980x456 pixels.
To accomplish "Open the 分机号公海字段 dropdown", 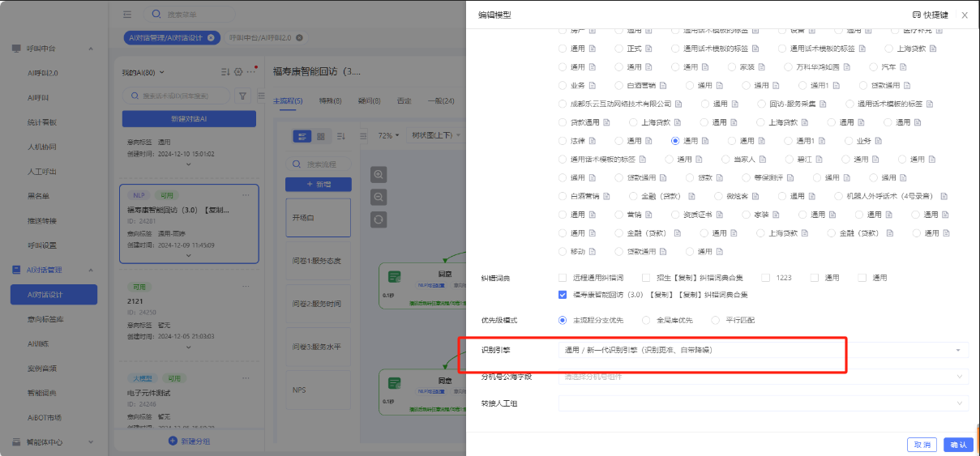I will 762,377.
